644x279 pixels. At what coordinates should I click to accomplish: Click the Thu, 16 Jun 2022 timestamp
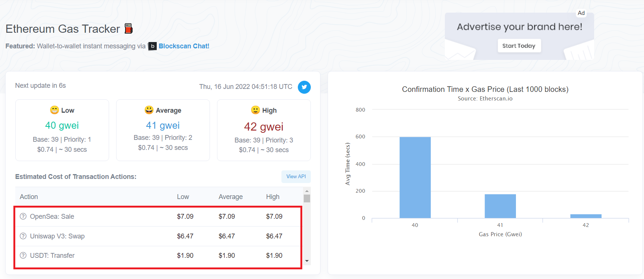[246, 87]
